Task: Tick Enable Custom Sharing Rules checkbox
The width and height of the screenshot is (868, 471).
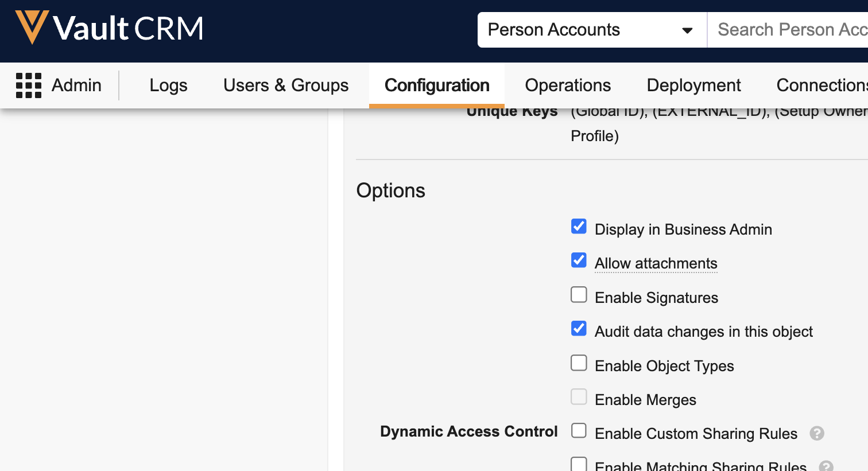Action: coord(579,431)
